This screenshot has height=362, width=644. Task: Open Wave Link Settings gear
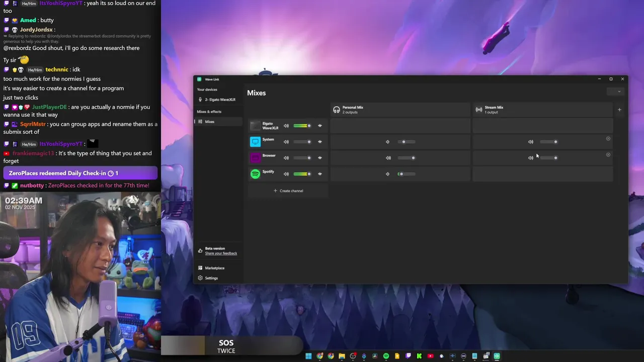click(x=200, y=278)
